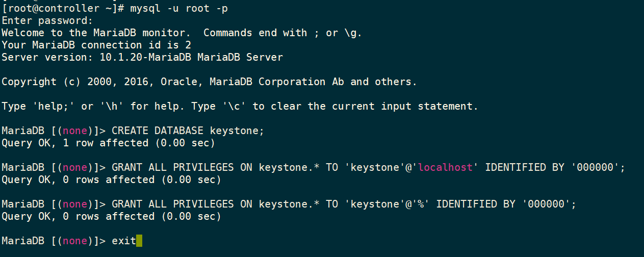Image resolution: width=644 pixels, height=257 pixels.
Task: Click the '10.1.20-MariaDB' server version text
Action: click(x=145, y=57)
